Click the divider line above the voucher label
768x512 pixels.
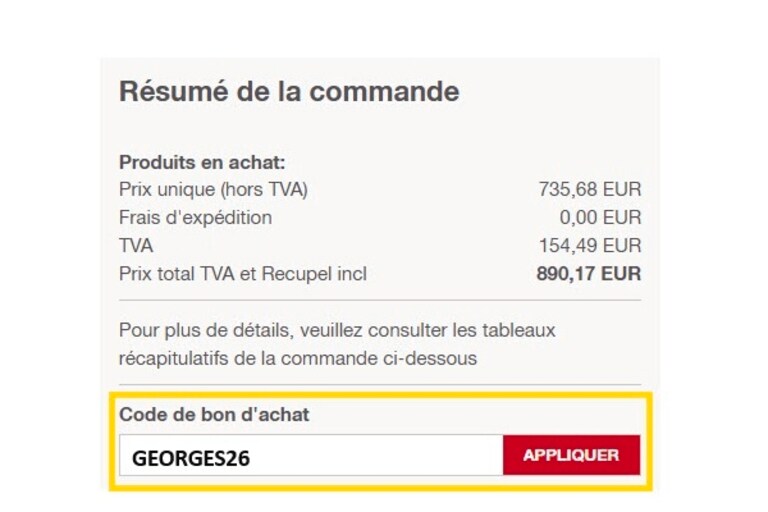pos(380,385)
